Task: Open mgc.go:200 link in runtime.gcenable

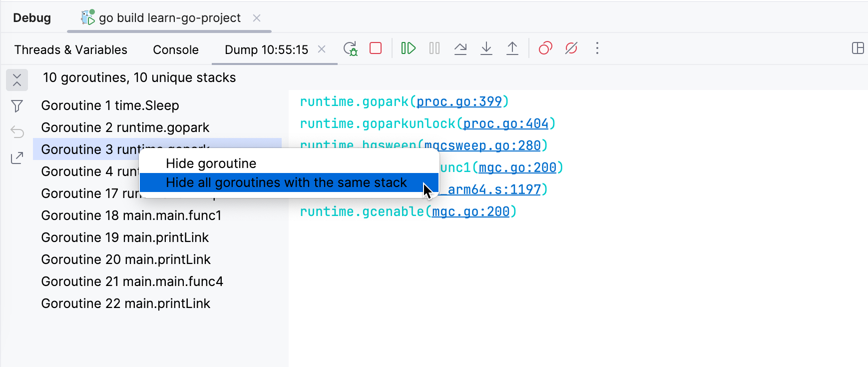Action: point(471,211)
